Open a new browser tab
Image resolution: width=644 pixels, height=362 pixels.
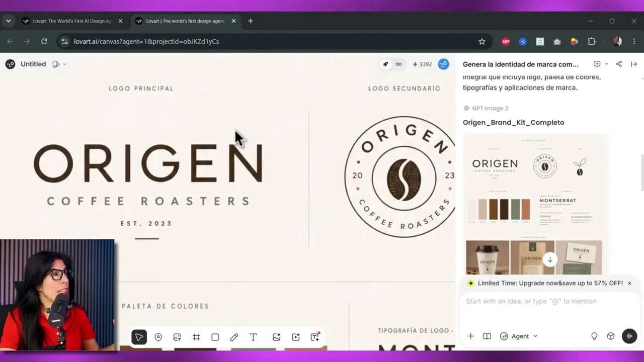[251, 21]
